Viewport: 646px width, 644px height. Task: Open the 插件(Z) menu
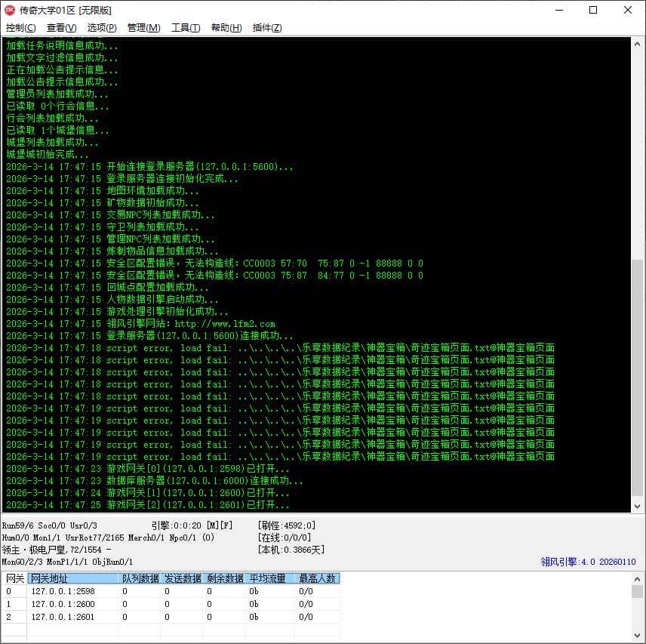click(267, 28)
